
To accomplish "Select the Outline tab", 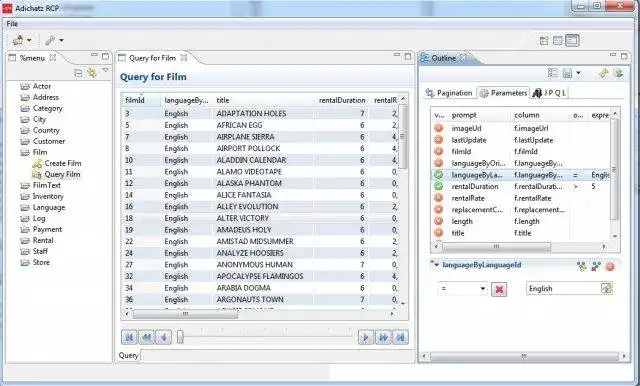I will [443, 58].
